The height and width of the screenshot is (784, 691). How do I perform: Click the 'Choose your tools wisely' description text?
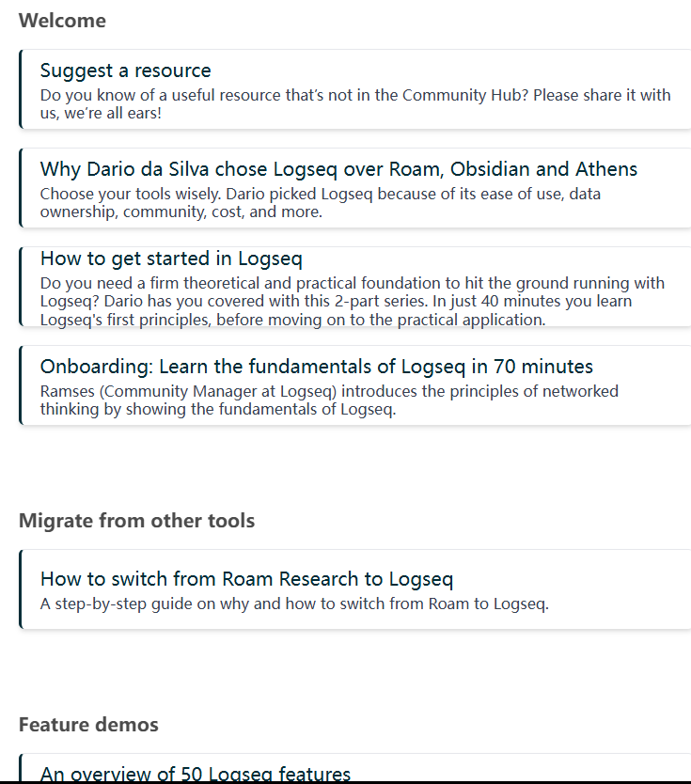point(320,202)
